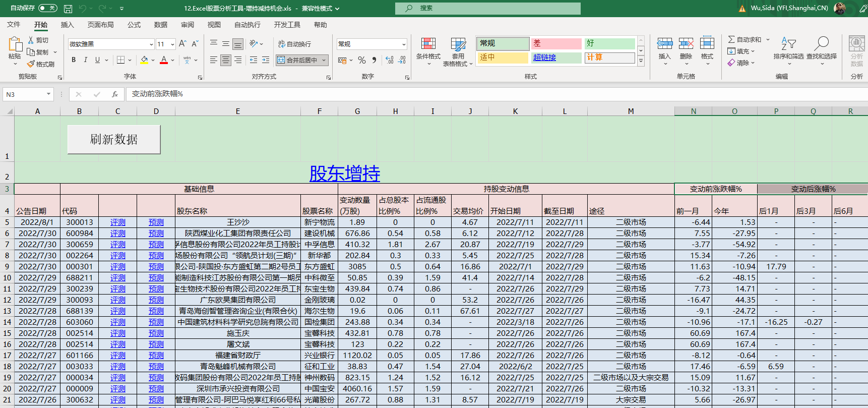The image size is (868, 408).
Task: Apply the Bad (差) cell style
Action: (556, 44)
